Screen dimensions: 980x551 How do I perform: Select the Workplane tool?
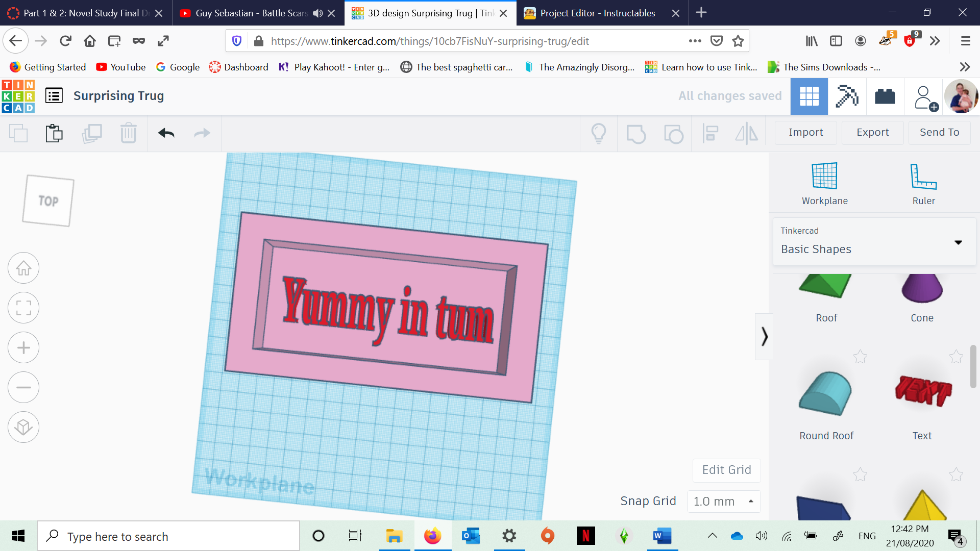824,184
